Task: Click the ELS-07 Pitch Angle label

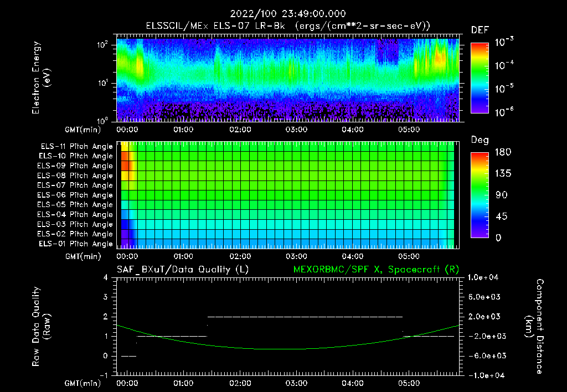Action: pyautogui.click(x=75, y=185)
